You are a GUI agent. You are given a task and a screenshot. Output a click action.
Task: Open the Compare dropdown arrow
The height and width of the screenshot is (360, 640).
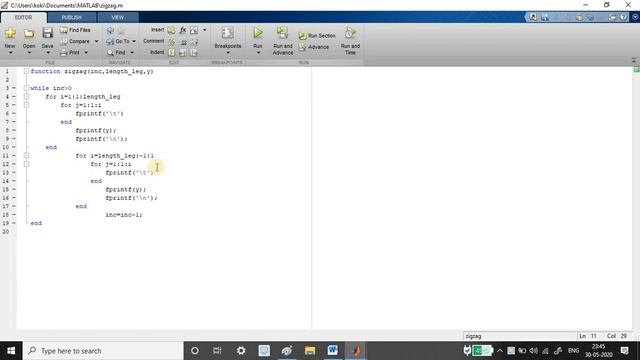click(x=96, y=41)
